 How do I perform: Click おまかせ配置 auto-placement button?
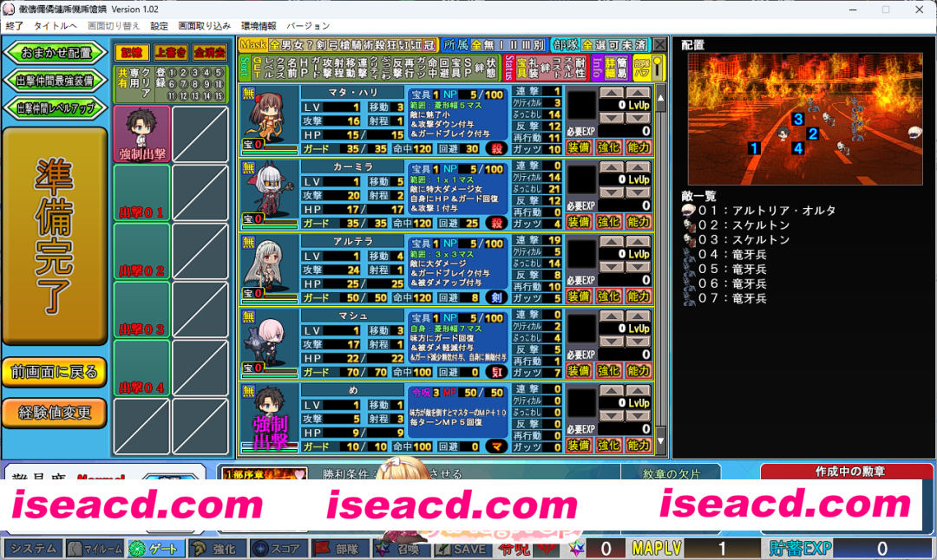(55, 53)
